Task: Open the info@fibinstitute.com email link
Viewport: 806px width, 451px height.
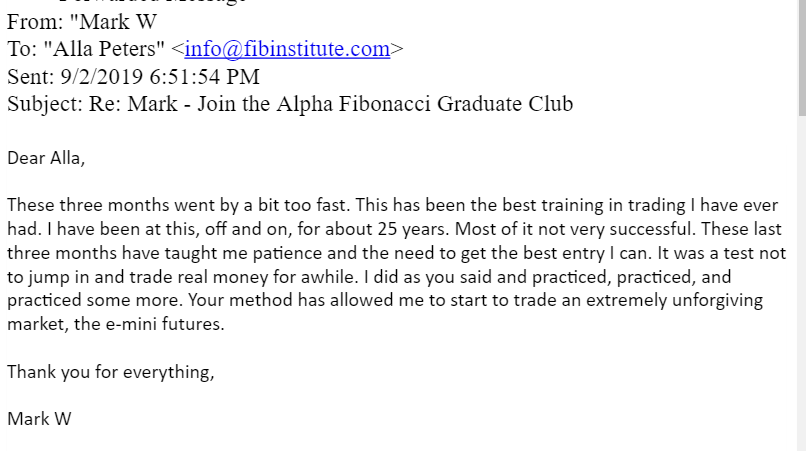Action: point(287,49)
